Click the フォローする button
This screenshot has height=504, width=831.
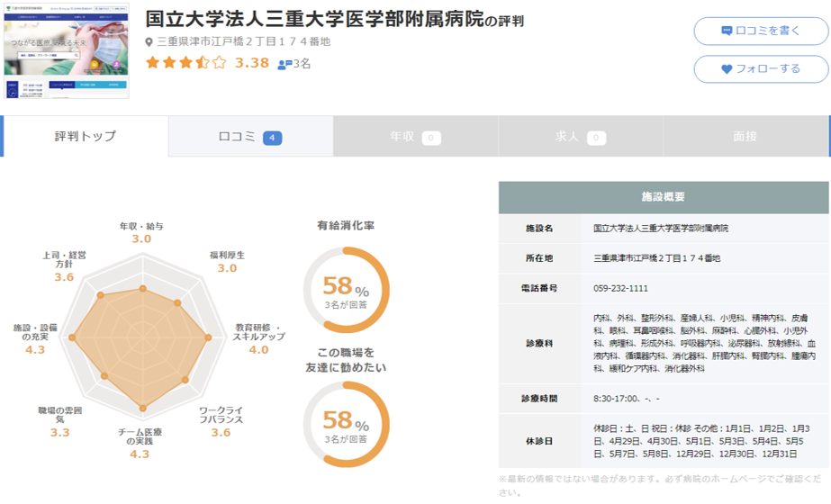761,69
